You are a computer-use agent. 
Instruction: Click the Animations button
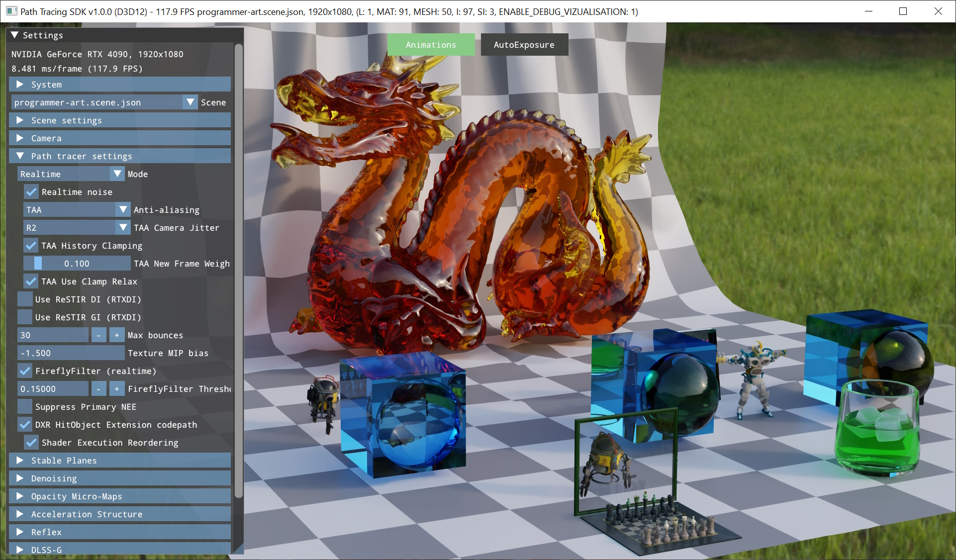click(x=431, y=45)
